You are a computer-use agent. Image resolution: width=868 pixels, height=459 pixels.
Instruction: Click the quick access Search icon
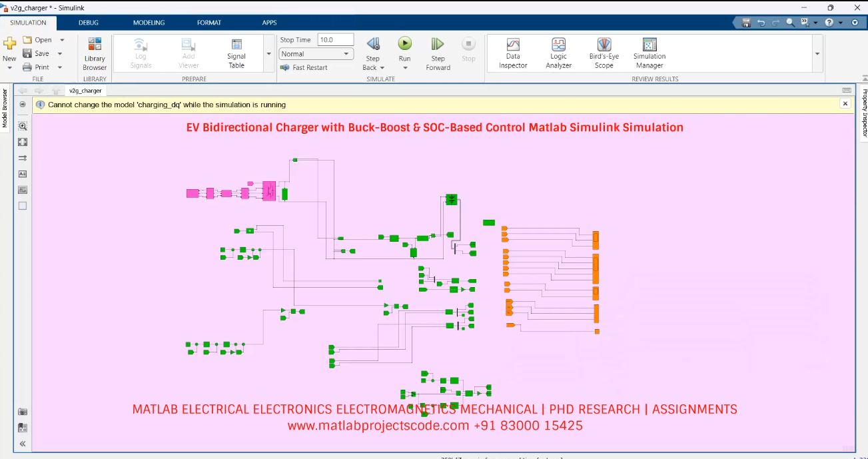(x=790, y=23)
